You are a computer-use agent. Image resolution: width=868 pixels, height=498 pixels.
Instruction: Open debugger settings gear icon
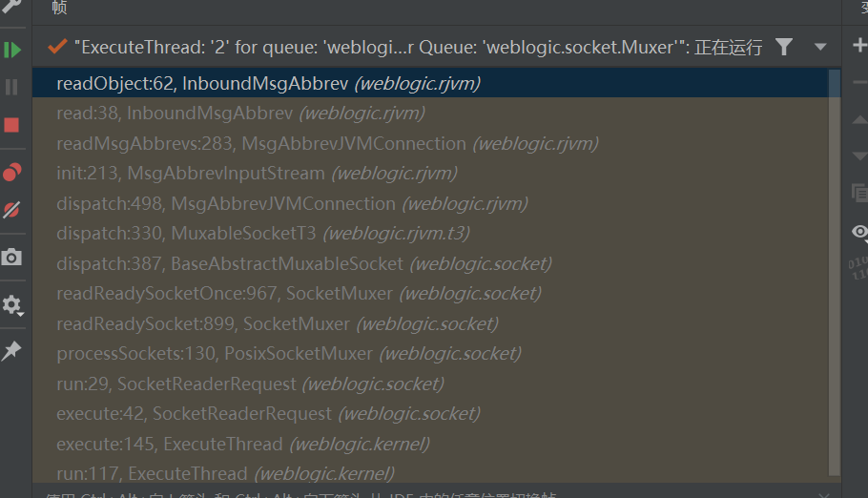pos(11,304)
